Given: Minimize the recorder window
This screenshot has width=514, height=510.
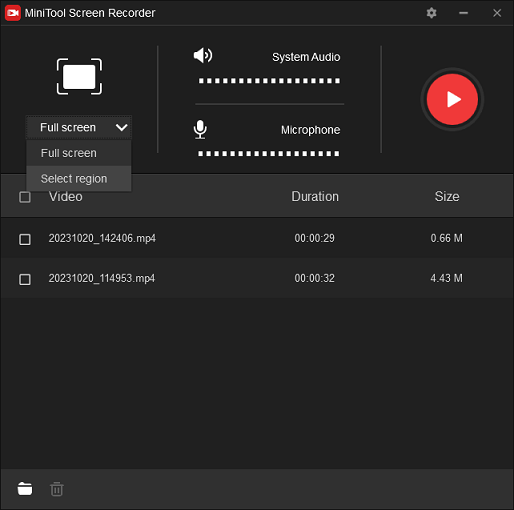Looking at the screenshot, I should [x=463, y=13].
